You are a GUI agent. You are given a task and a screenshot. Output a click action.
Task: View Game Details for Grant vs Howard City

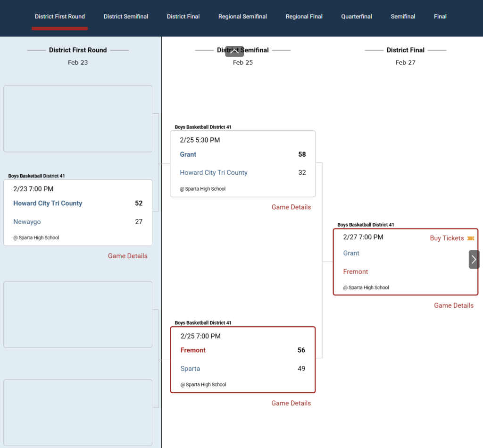point(291,207)
